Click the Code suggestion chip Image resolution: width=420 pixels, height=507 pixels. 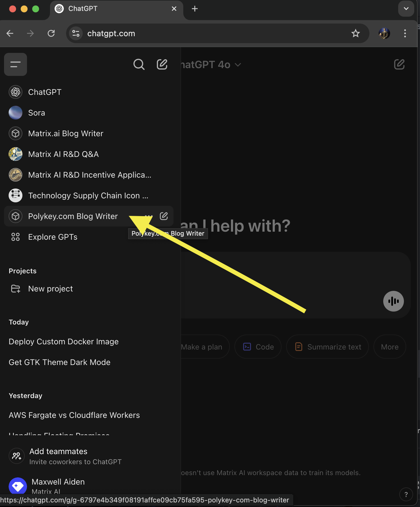(x=258, y=347)
